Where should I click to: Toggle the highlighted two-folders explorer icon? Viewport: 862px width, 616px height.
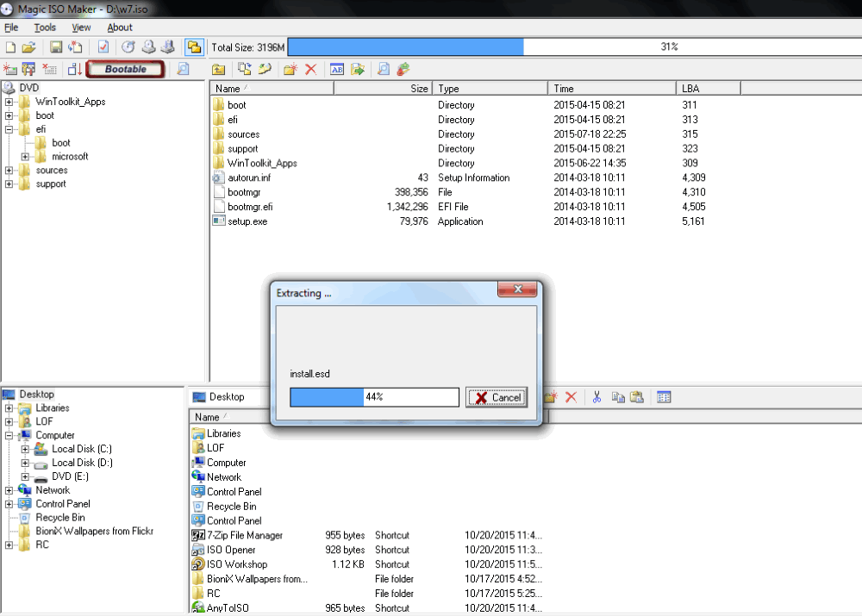(194, 47)
